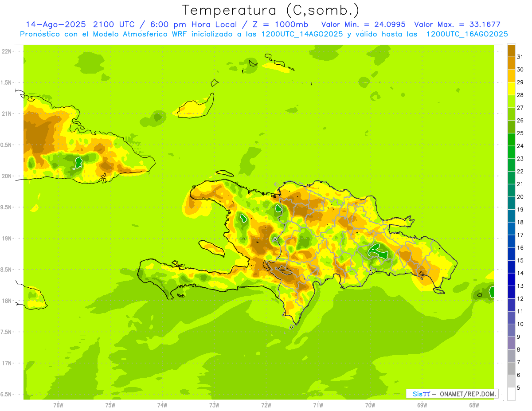Screen dimensions: 532x411
Task: Select the purple swatch between legend 8 and 9
Action: tap(511, 343)
